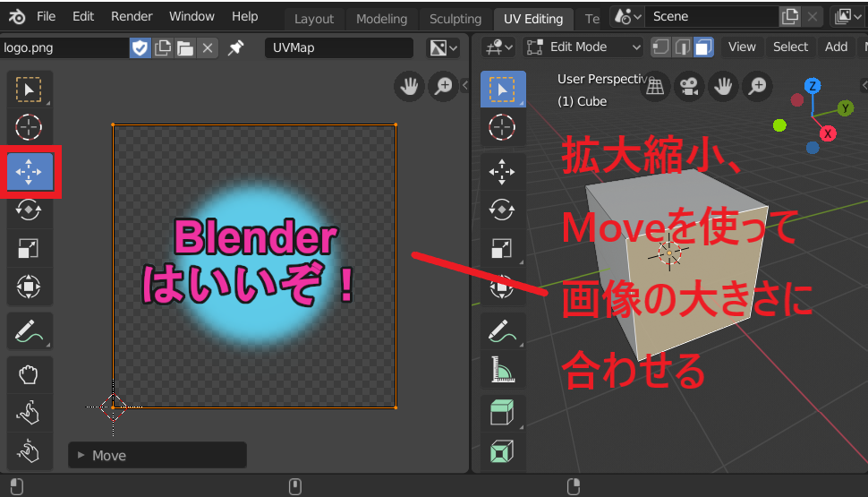Viewport: 868px width, 497px height.
Task: Open 3D viewport editor type dropdown
Action: (x=498, y=47)
